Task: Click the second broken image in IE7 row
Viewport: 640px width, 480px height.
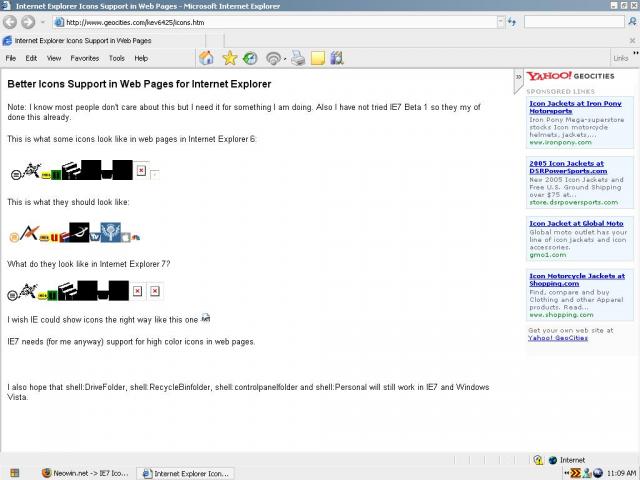Action: pos(155,291)
